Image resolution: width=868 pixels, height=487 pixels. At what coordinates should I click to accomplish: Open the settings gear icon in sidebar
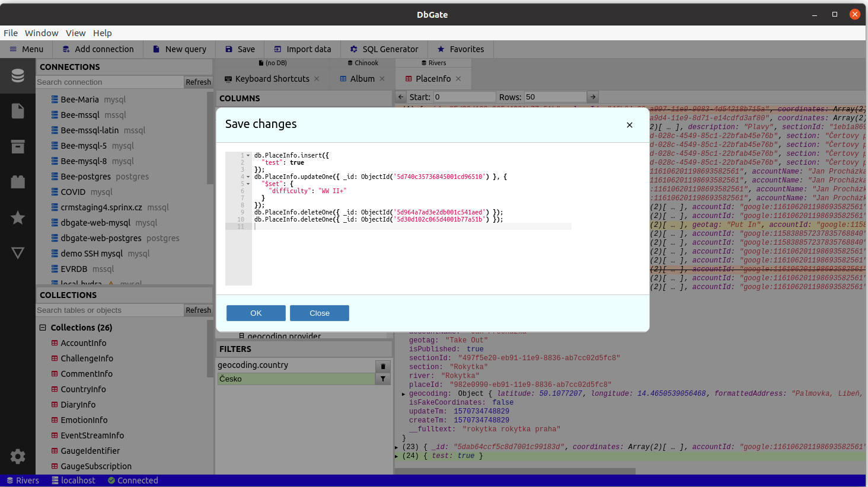click(x=18, y=456)
